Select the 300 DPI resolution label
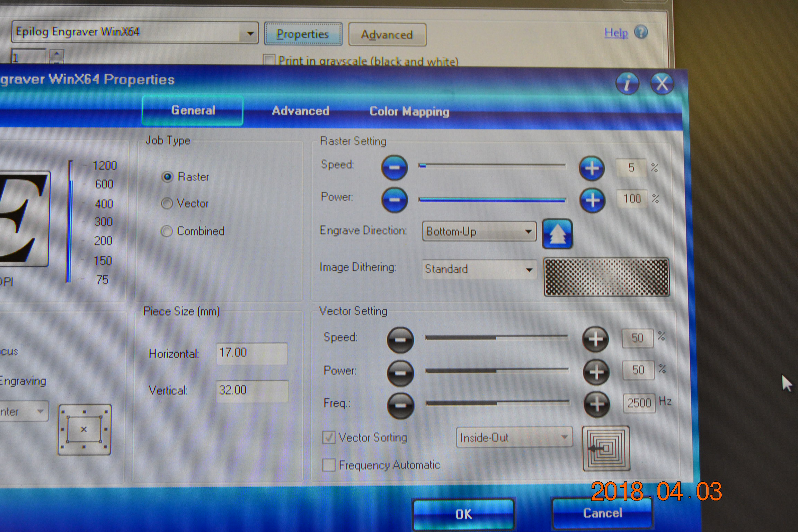 pos(104,222)
